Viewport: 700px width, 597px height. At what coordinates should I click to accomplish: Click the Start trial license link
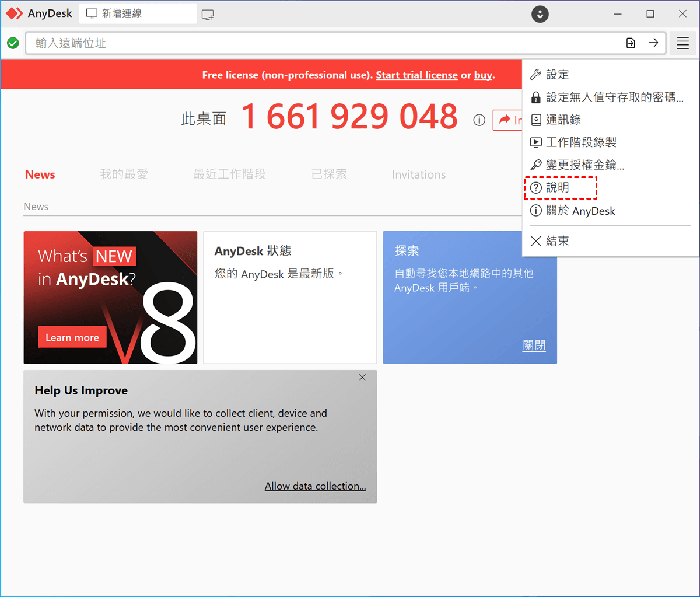(x=416, y=75)
